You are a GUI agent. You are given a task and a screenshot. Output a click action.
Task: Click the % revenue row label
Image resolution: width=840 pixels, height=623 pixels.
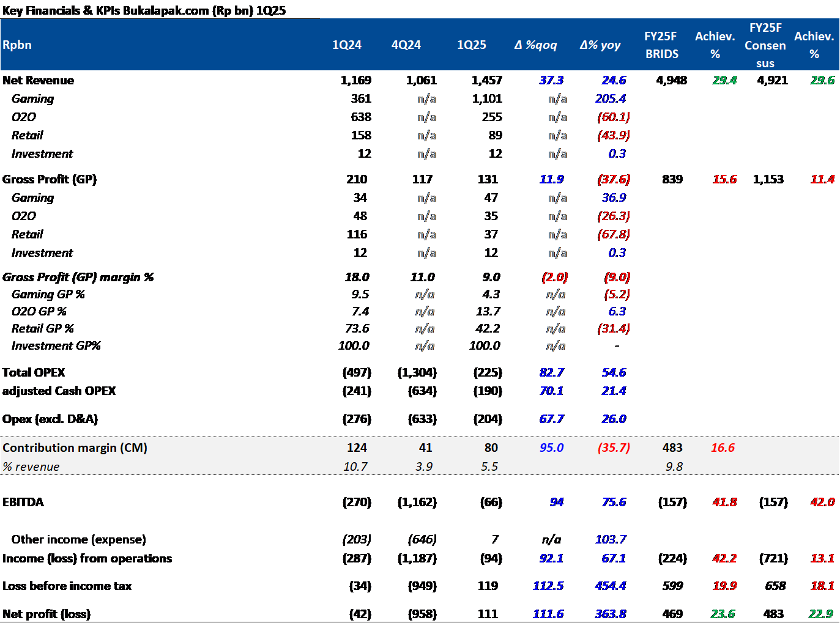[x=31, y=466]
